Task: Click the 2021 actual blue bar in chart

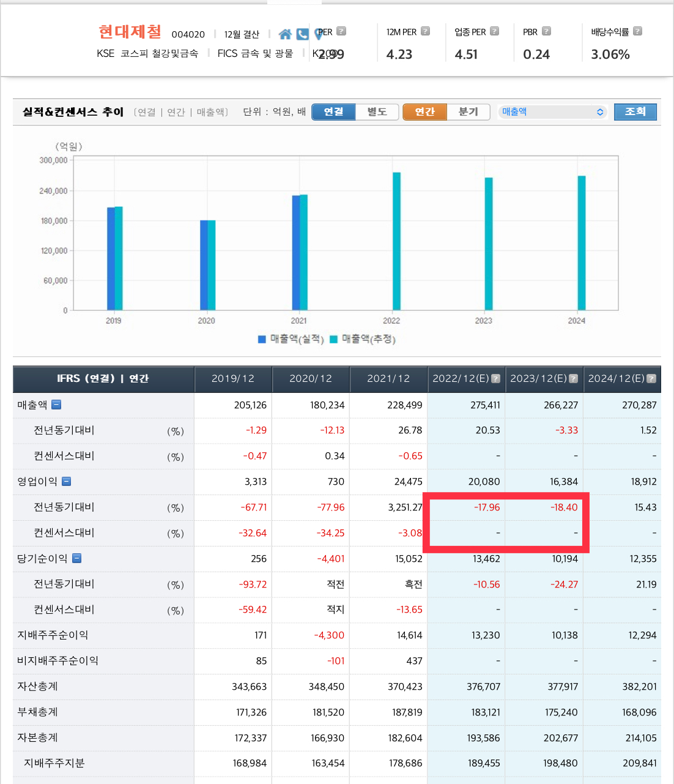Action: pyautogui.click(x=296, y=253)
